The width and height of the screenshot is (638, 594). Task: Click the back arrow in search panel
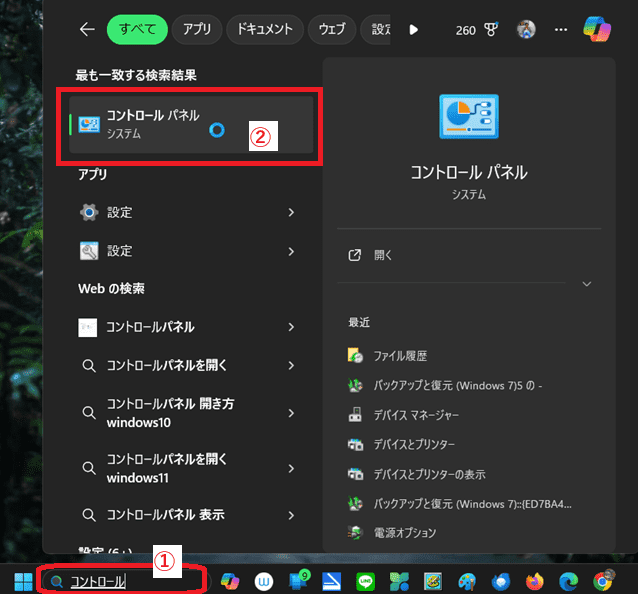coord(87,30)
